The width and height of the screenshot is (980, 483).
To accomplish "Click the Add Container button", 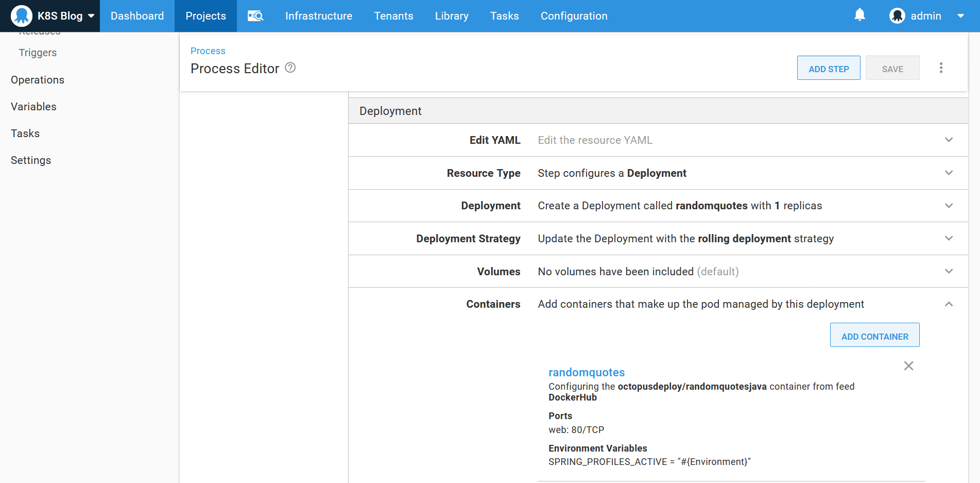I will [874, 336].
